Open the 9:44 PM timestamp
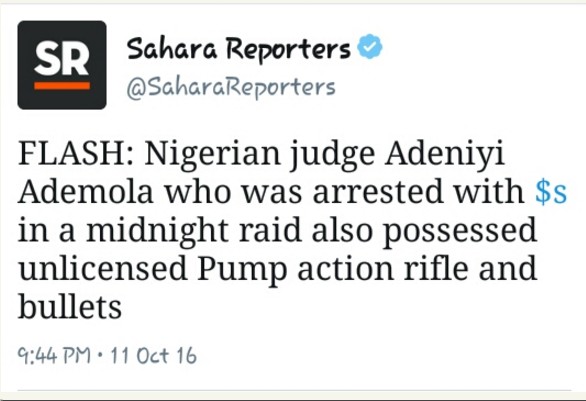The height and width of the screenshot is (401, 586). pos(54,355)
